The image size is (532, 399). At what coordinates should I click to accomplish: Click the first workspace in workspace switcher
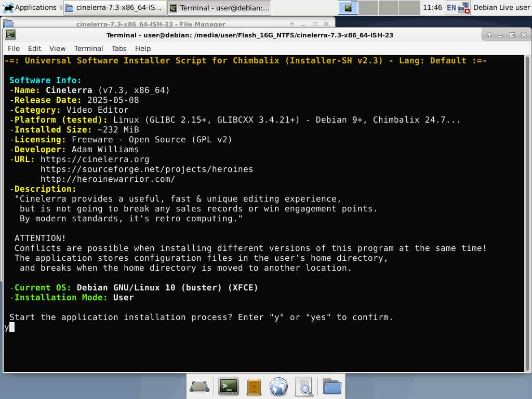348,7
